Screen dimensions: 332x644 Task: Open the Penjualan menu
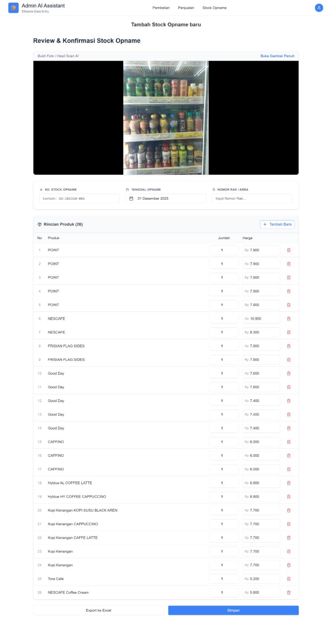tap(186, 8)
